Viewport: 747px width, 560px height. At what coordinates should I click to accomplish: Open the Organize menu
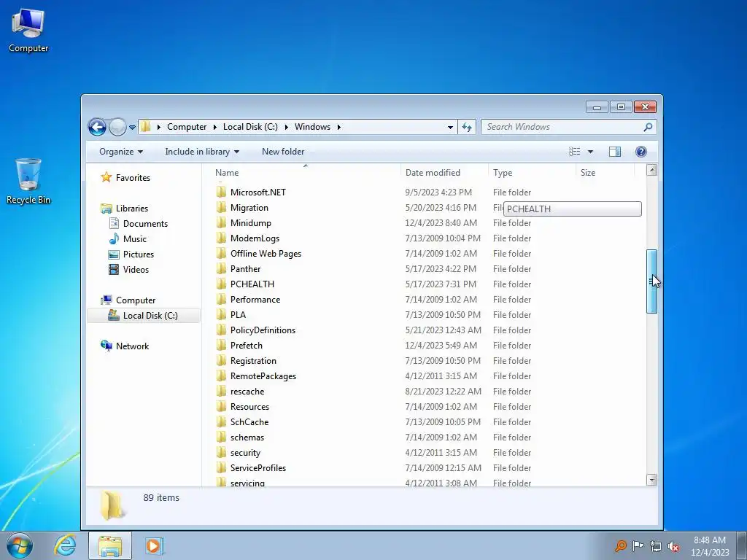pyautogui.click(x=121, y=152)
